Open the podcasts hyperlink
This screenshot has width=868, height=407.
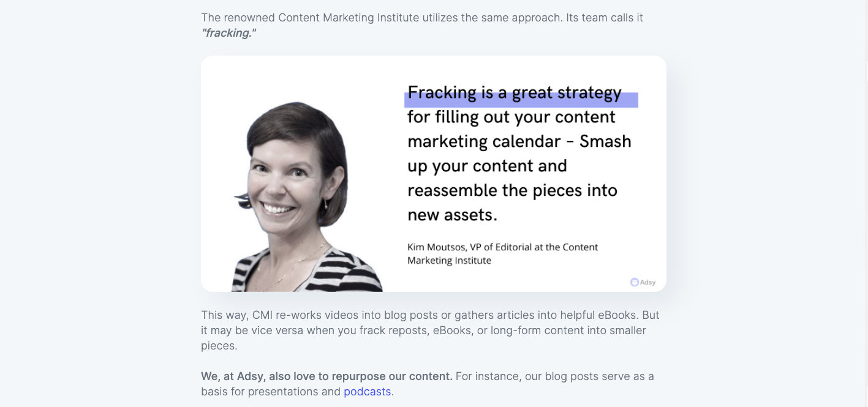tap(367, 392)
